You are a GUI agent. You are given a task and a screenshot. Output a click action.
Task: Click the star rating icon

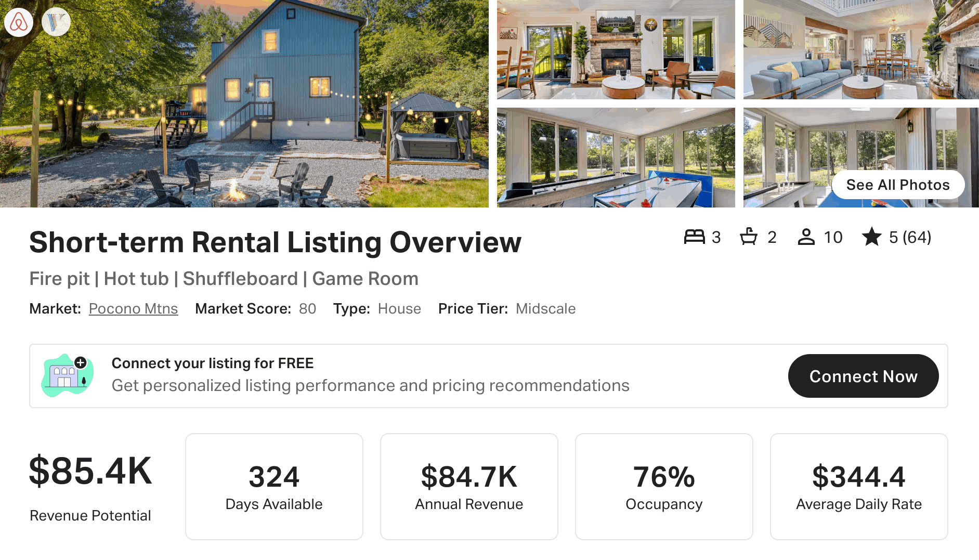872,237
